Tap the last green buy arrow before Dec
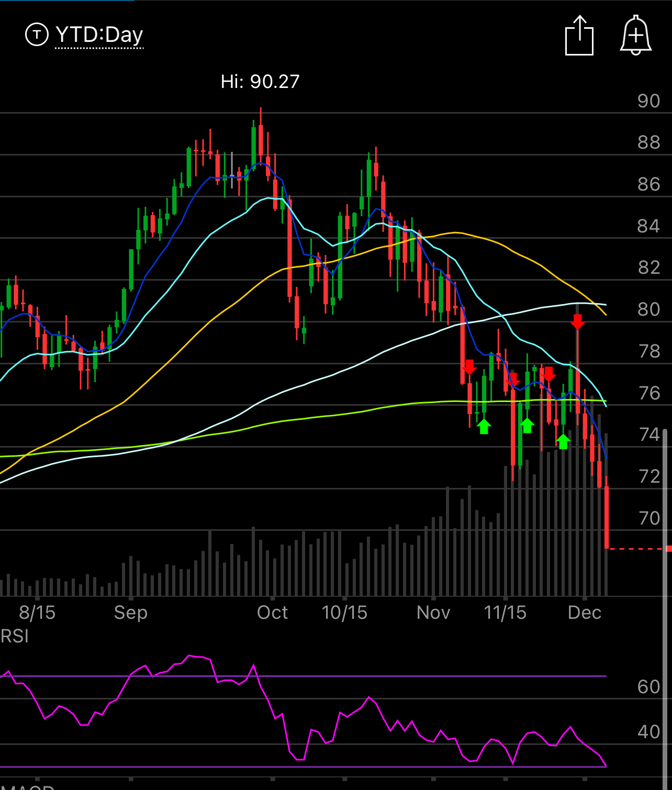Viewport: 672px width, 790px height. [x=563, y=441]
